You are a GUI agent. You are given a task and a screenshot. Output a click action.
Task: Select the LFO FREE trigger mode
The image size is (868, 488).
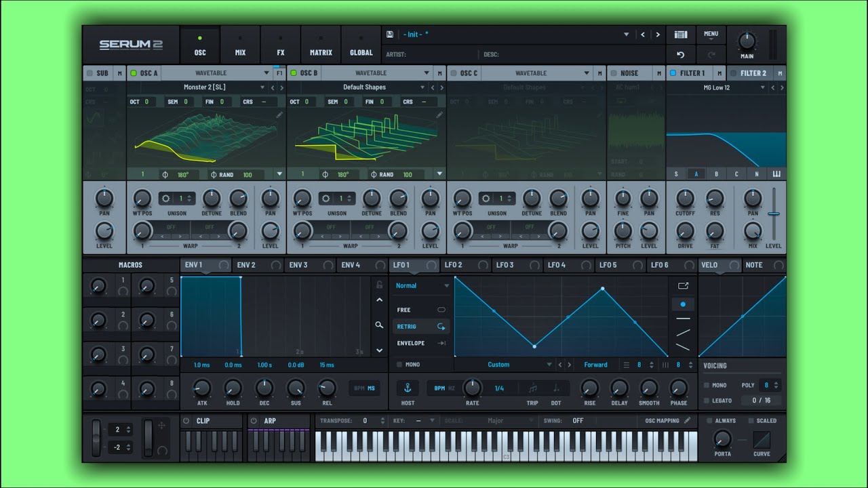[421, 310]
